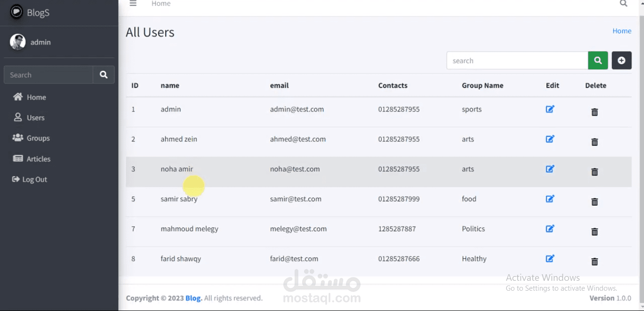Open the Users sidebar menu item
This screenshot has width=644, height=311.
tap(35, 118)
